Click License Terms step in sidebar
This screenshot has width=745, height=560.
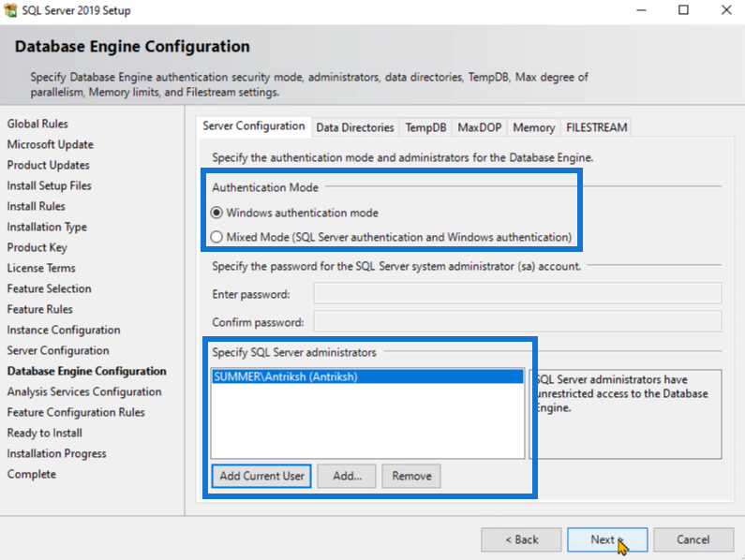coord(41,268)
